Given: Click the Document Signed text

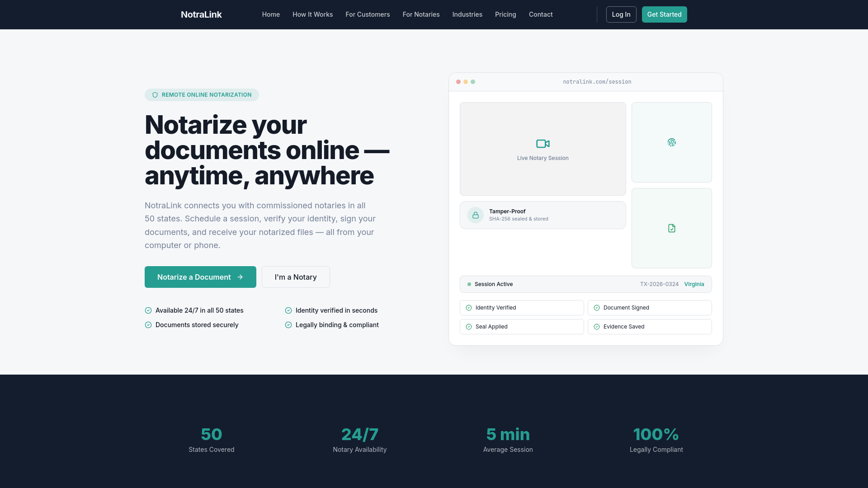Looking at the screenshot, I should (626, 308).
